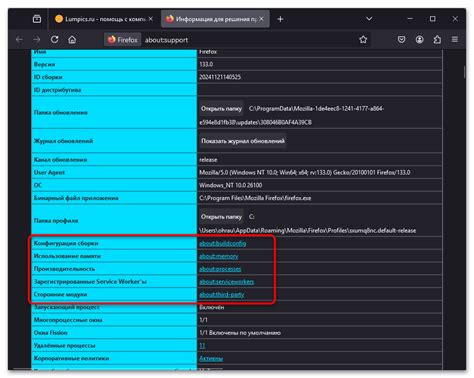Image resolution: width=474 pixels, height=378 pixels.
Task: Open the account profile icon
Action: (419, 40)
